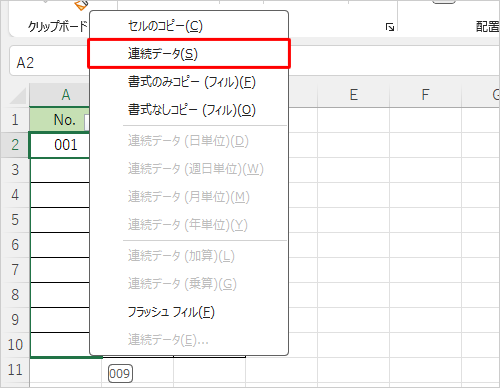The width and height of the screenshot is (500, 388).
Task: Open the dialog launcher beside 配置 group
Action: (389, 27)
